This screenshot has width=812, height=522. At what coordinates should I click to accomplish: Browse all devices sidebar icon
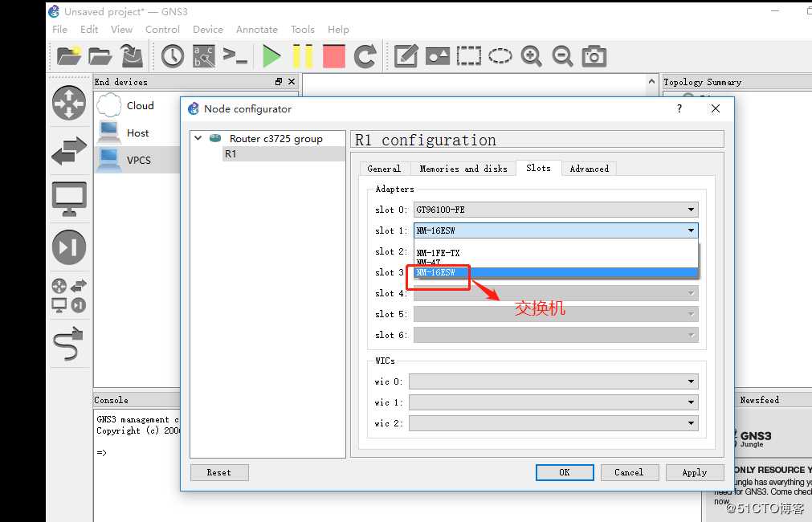coord(69,296)
